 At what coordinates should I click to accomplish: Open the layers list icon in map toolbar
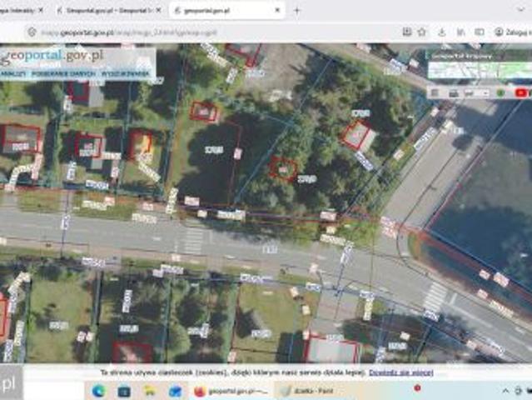(435, 92)
